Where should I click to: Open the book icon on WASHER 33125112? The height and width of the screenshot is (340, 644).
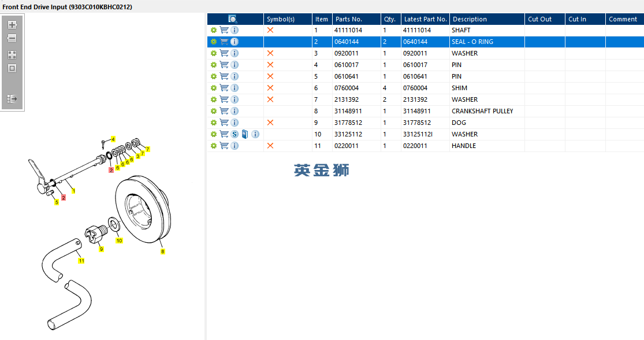[x=245, y=134]
